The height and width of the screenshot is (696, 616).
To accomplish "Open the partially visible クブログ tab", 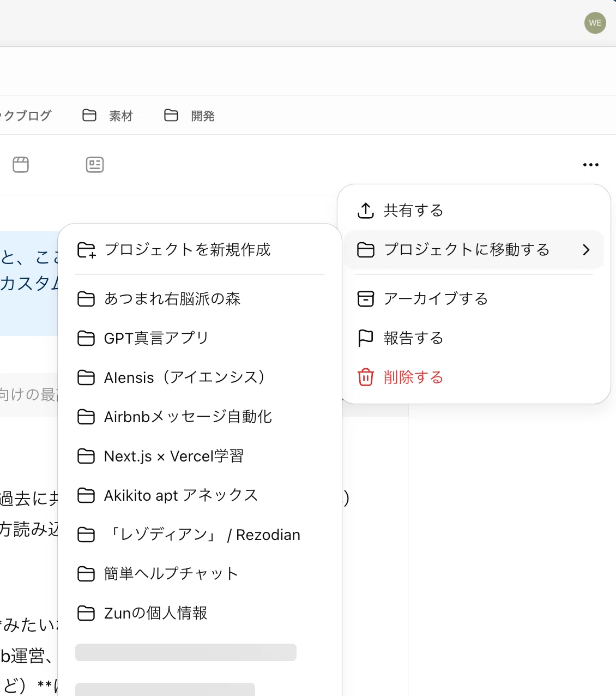I will pos(27,116).
